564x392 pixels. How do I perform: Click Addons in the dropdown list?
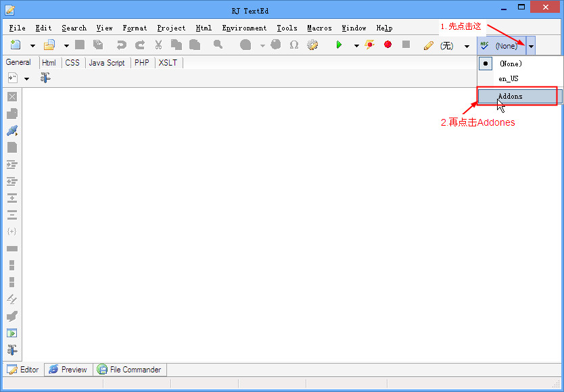pyautogui.click(x=510, y=97)
